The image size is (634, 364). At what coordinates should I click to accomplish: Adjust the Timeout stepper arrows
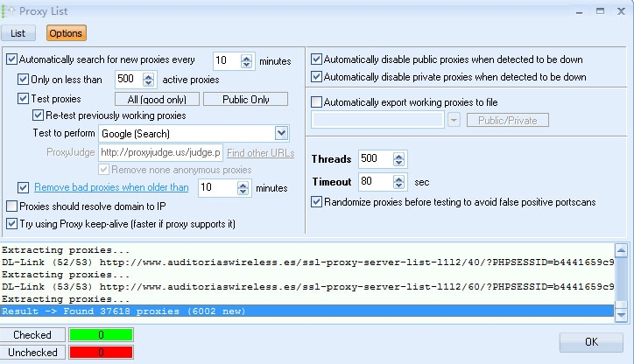click(398, 182)
